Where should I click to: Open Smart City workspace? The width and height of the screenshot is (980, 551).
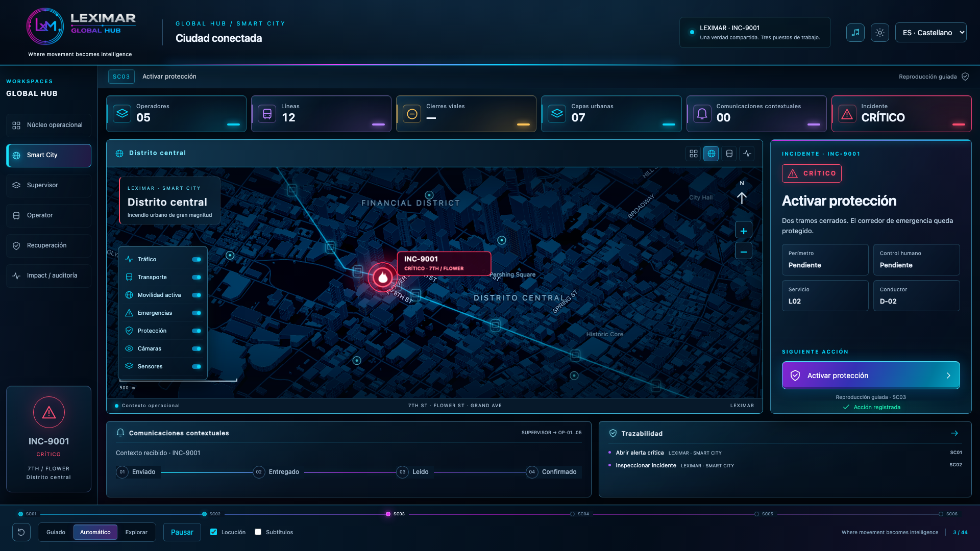(48, 155)
